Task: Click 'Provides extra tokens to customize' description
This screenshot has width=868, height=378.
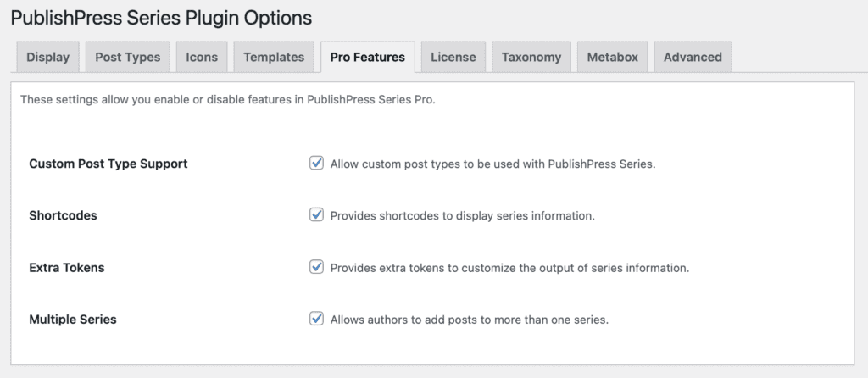Action: click(509, 268)
